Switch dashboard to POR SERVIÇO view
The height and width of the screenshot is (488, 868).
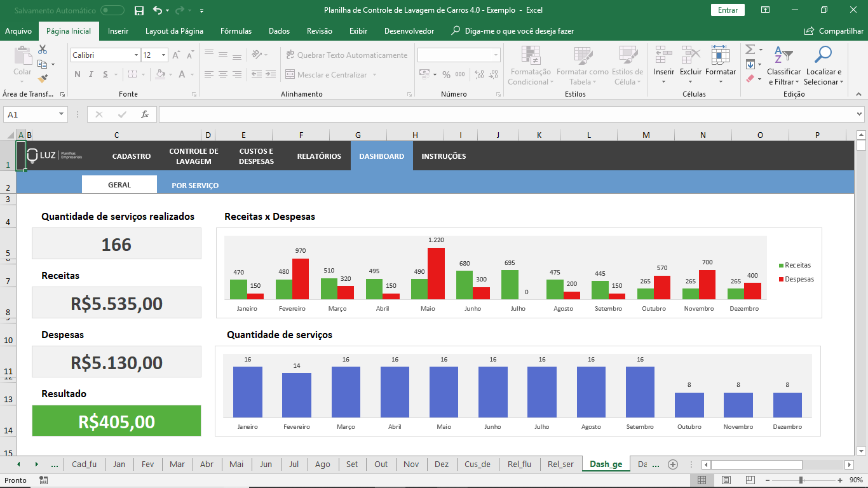pyautogui.click(x=195, y=184)
